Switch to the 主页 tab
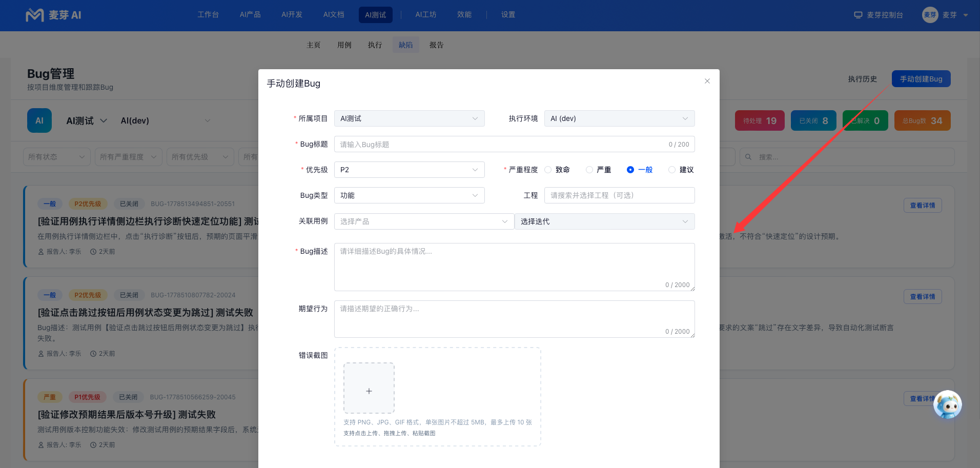 (314, 45)
